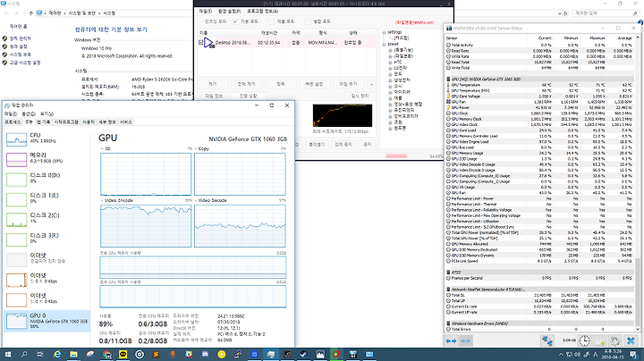This screenshot has width=644, height=361.
Task: Open 프로그램 정보(A) menu in encoder window
Action: [262, 11]
